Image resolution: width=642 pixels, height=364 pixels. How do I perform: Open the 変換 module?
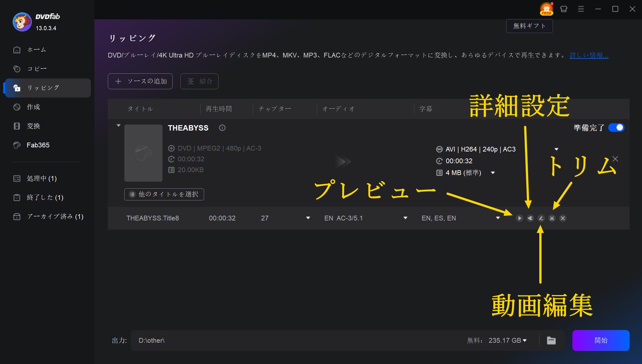click(48, 126)
